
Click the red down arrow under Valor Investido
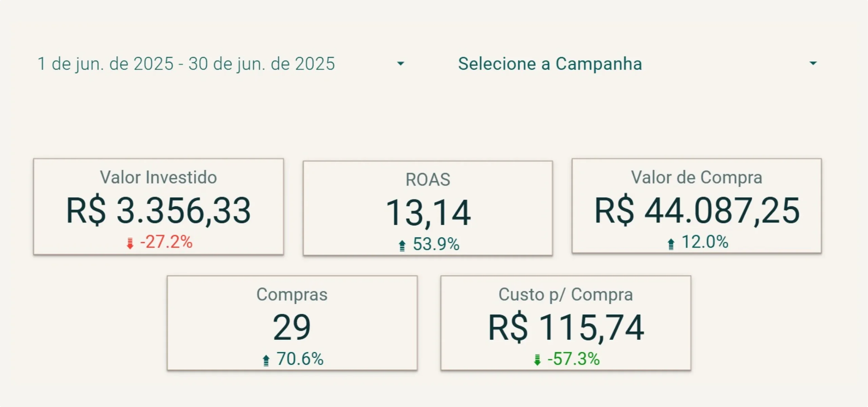(130, 243)
